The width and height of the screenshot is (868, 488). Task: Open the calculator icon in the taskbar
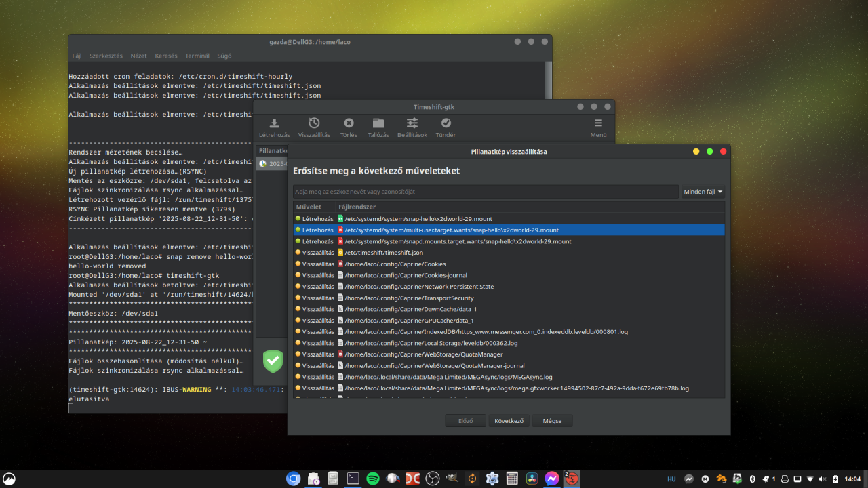[512, 479]
